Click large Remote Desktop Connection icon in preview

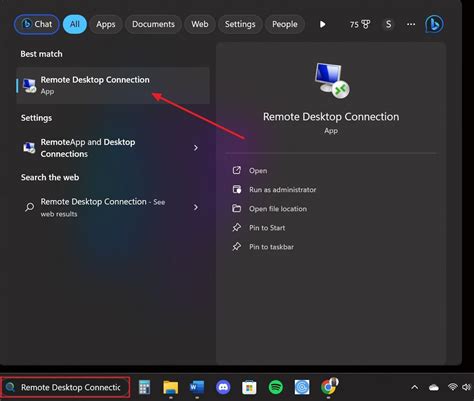pyautogui.click(x=332, y=80)
